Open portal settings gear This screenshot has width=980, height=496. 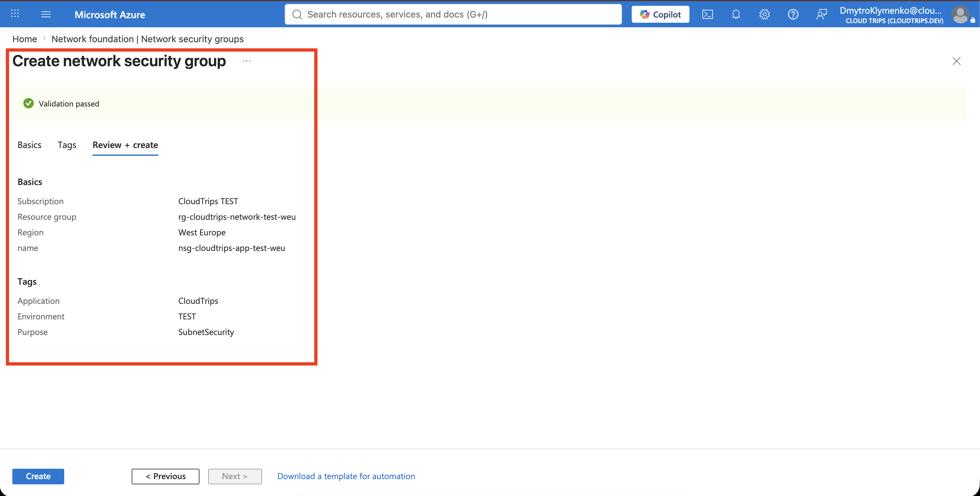tap(764, 15)
